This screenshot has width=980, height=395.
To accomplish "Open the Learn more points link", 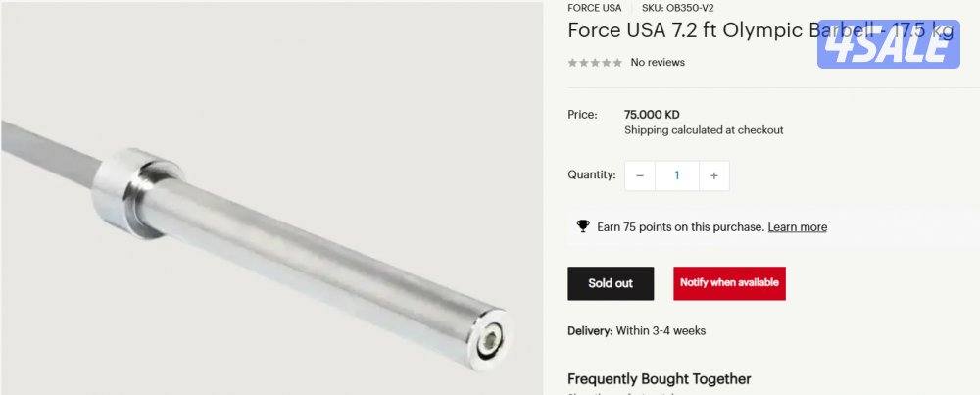I will 798,226.
